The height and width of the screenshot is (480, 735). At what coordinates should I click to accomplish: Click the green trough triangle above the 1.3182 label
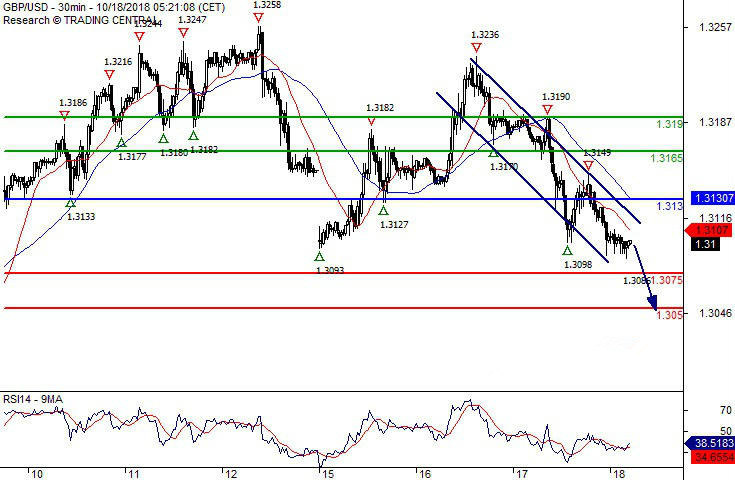(194, 135)
